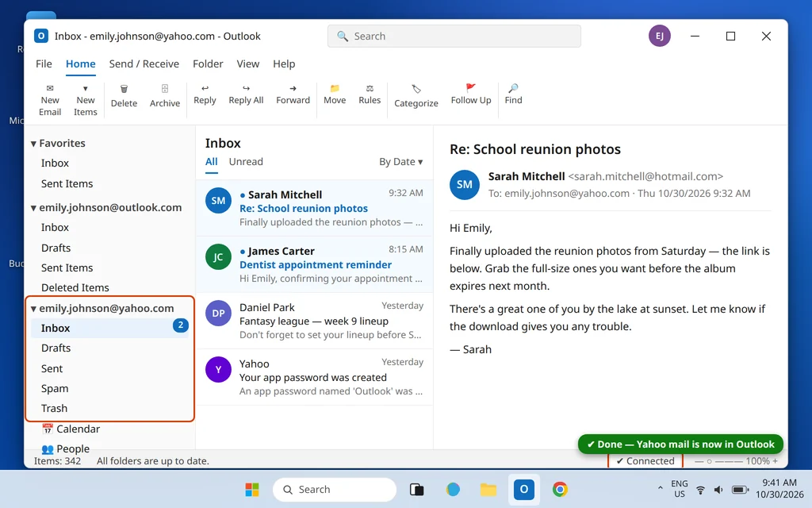
Task: Click the JC avatar of James Carter
Action: [219, 256]
